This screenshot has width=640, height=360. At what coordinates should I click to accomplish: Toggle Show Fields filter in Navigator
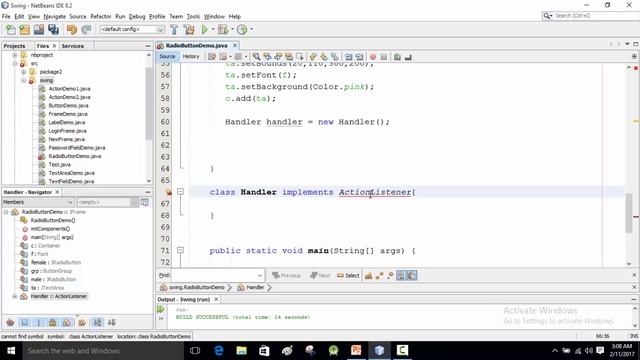[24, 323]
